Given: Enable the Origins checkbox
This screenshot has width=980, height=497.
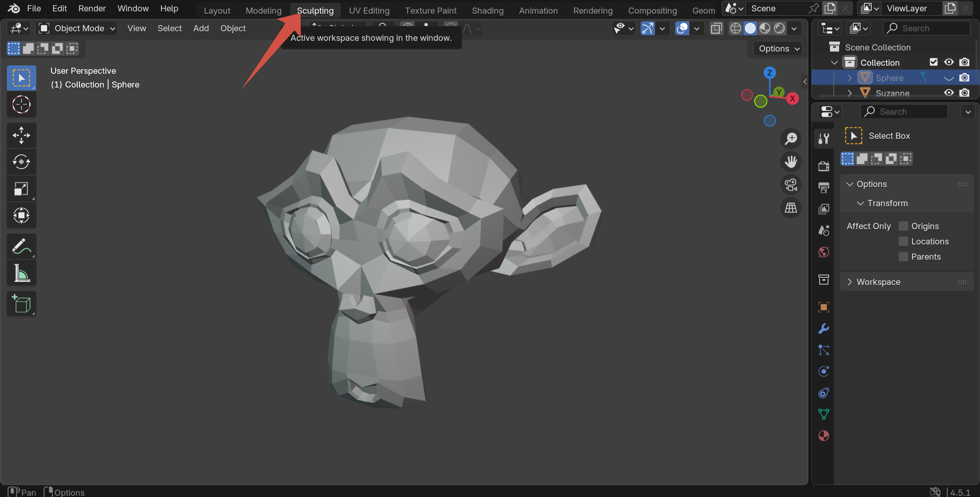Looking at the screenshot, I should [903, 226].
